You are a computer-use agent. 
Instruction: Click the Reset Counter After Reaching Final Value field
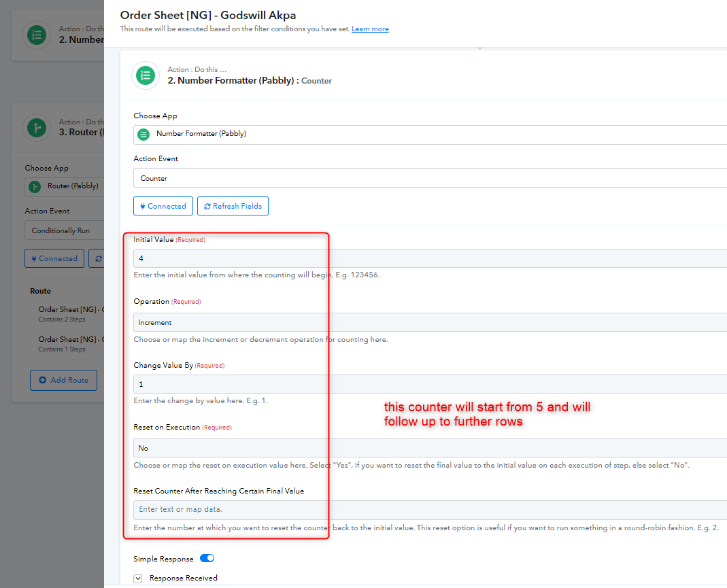coord(430,510)
